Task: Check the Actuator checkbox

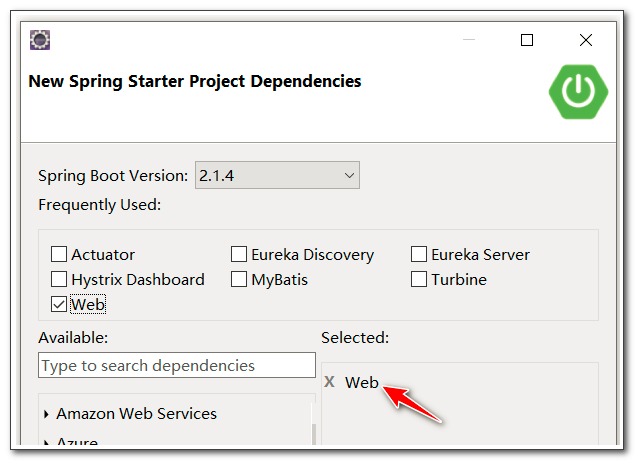Action: coord(59,254)
